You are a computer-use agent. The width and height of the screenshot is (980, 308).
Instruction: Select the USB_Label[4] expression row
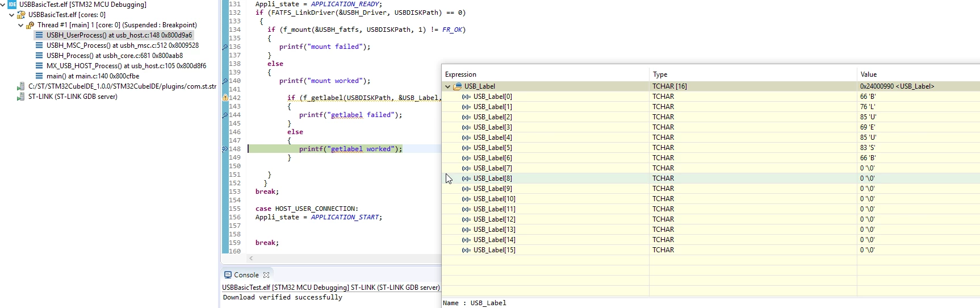click(x=711, y=138)
